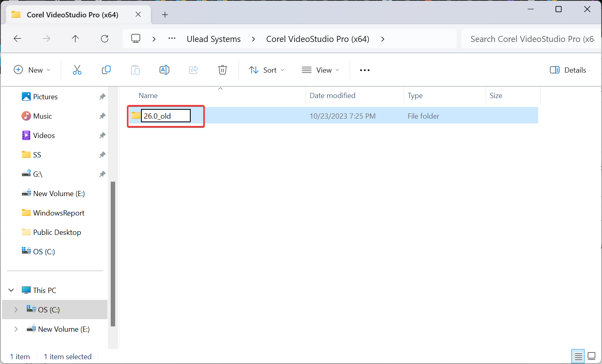Expand chevron after the PC icon
The image size is (602, 364).
pyautogui.click(x=154, y=39)
